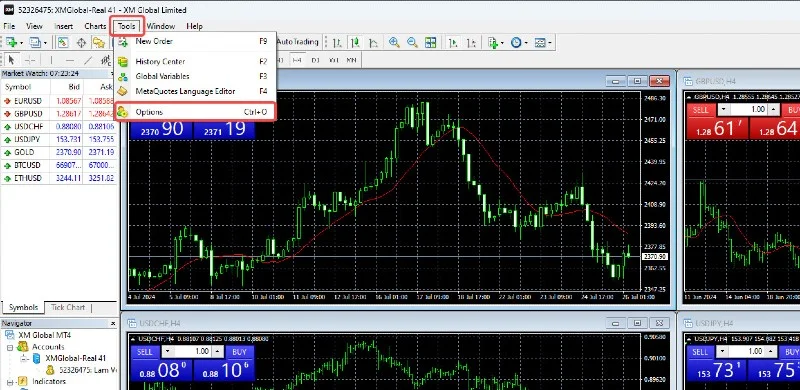The width and height of the screenshot is (800, 390).
Task: Select the arrow cursor tool
Action: 11,60
